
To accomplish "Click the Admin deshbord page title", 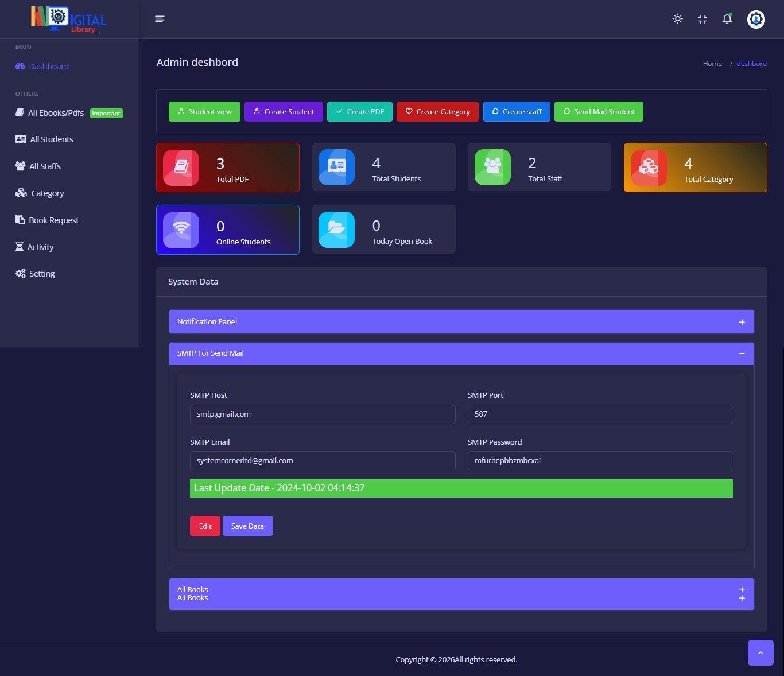I will click(x=197, y=63).
